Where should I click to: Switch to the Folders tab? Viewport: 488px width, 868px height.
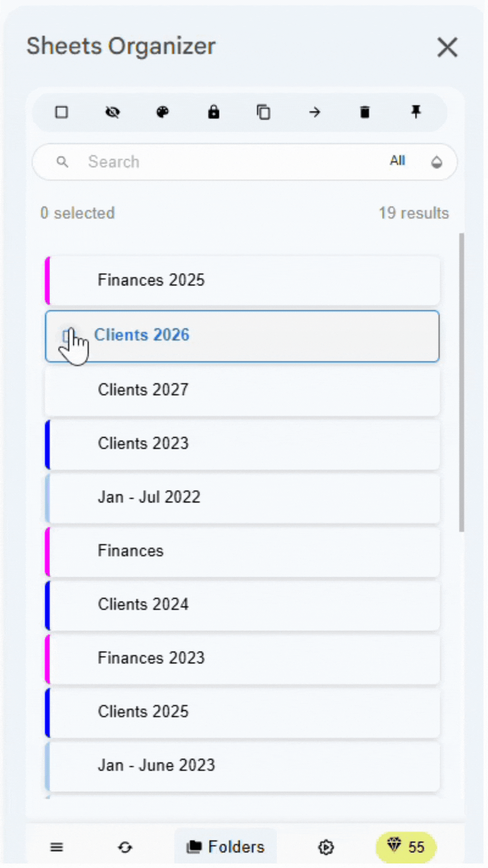226,847
